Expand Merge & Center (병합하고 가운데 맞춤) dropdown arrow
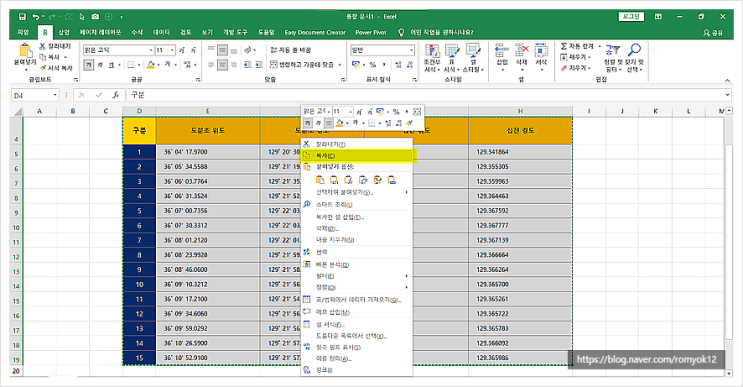This screenshot has width=743, height=387. (x=340, y=65)
